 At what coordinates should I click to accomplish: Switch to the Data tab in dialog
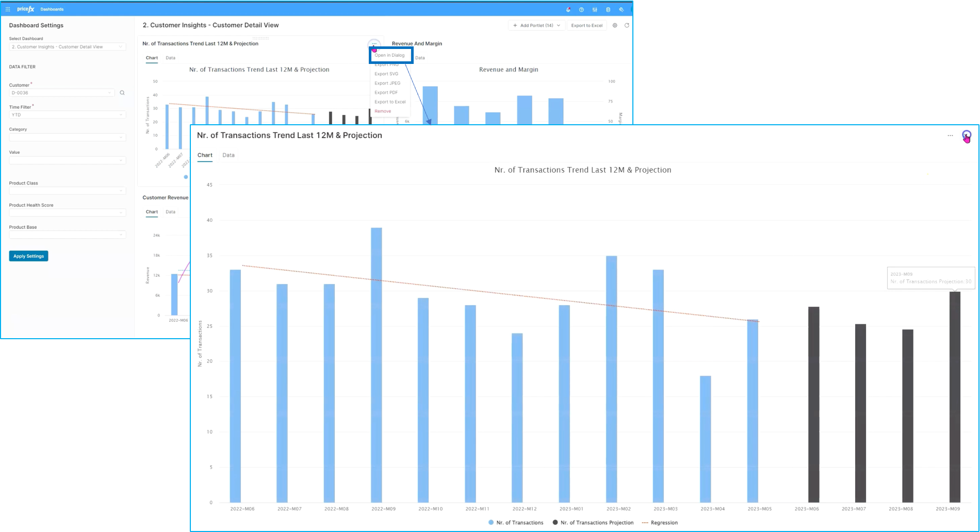click(x=228, y=155)
